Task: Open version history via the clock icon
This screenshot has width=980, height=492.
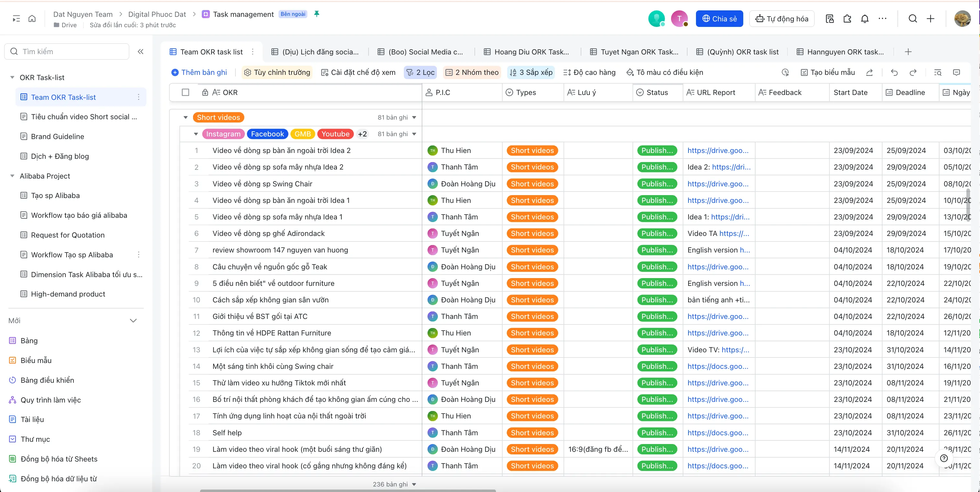Action: (x=785, y=72)
